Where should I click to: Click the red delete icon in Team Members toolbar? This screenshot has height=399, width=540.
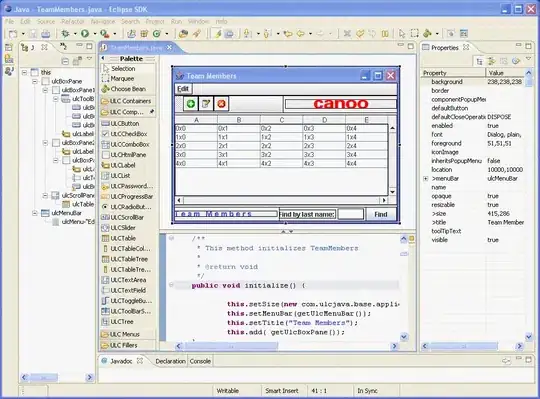[221, 104]
